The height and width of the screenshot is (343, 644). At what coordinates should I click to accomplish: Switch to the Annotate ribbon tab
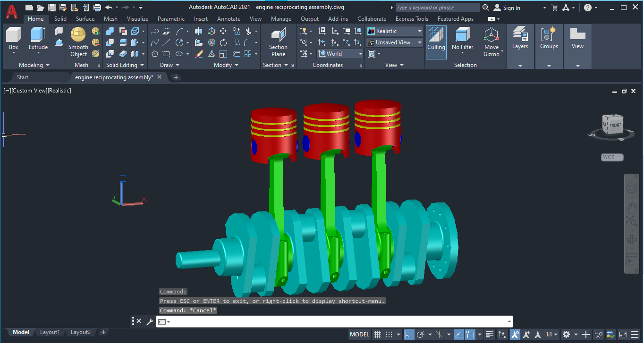(x=229, y=19)
